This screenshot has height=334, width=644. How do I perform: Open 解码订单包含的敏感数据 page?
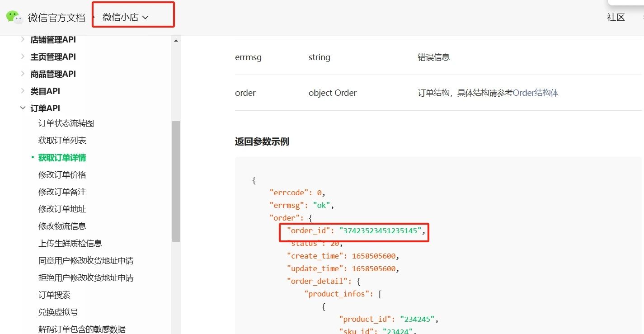82,329
